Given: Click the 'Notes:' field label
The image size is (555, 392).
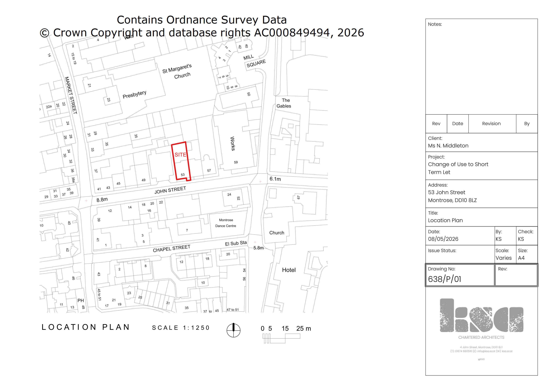Looking at the screenshot, I should 435,24.
